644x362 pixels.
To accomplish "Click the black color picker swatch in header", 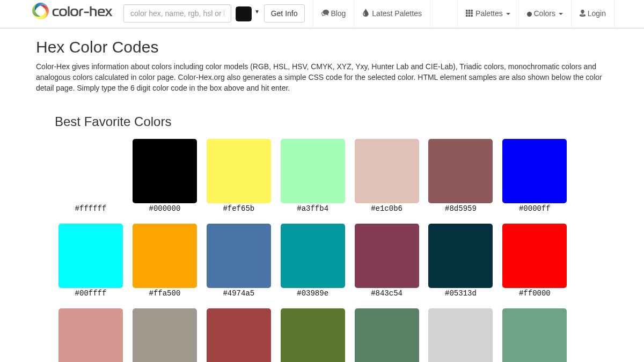I will tap(244, 14).
